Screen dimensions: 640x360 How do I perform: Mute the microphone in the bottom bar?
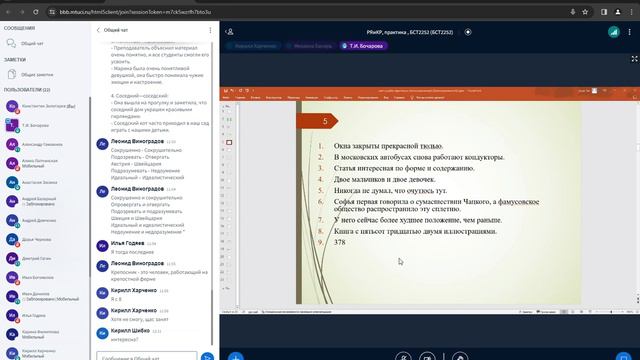403,356
